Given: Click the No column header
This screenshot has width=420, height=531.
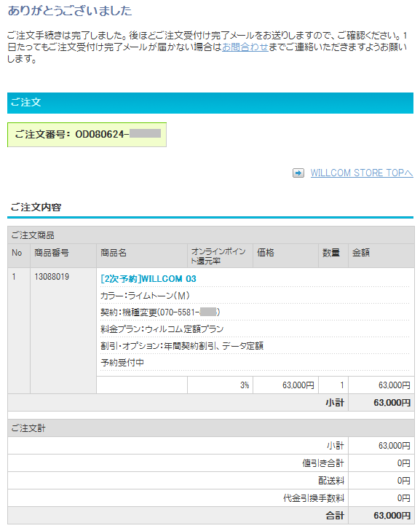Looking at the screenshot, I should [19, 256].
